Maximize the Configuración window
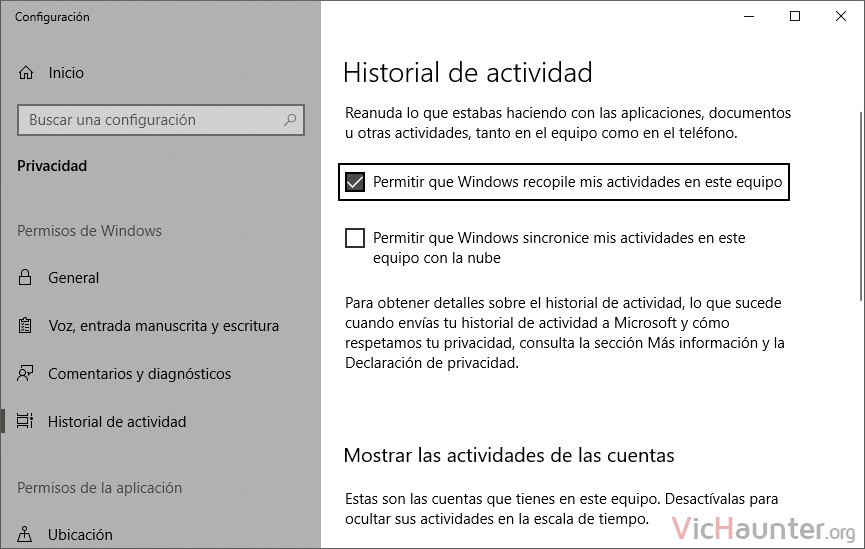 pyautogui.click(x=795, y=17)
